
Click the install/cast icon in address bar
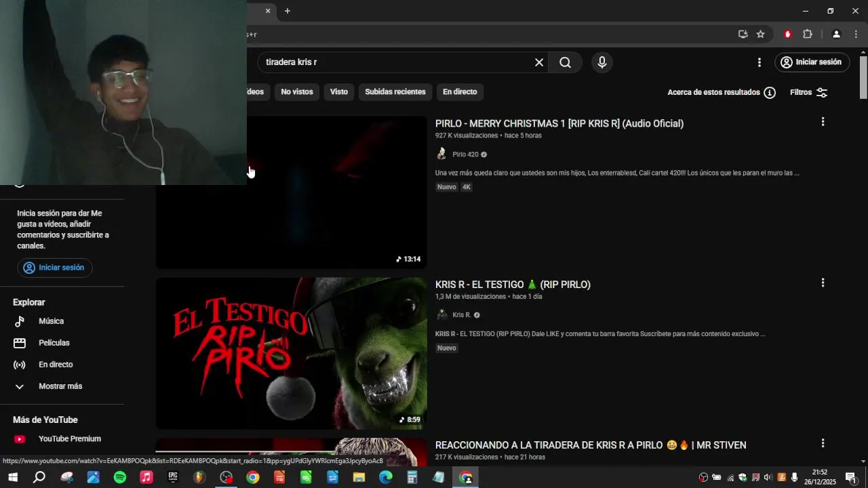tap(743, 35)
